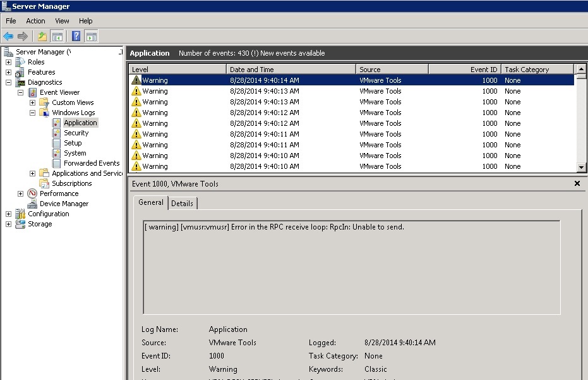Click warning icon of 9:40:14 AM event
Screen dimensions: 588x380
tap(136, 80)
